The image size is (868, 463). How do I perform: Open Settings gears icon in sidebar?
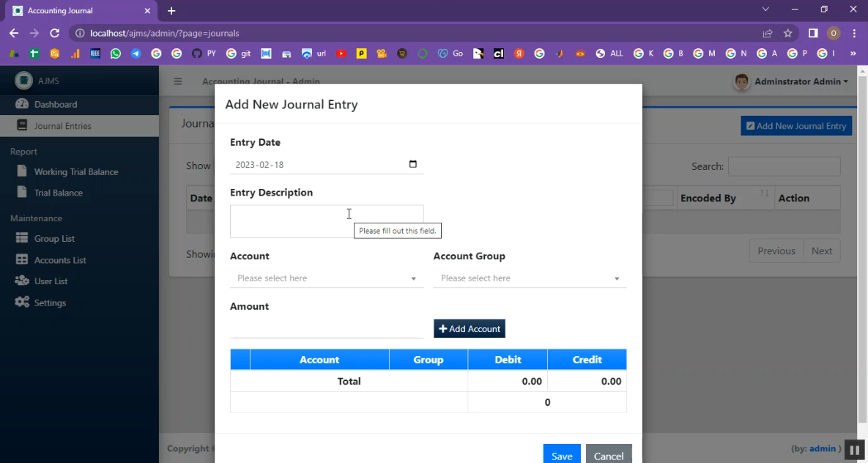tap(21, 303)
